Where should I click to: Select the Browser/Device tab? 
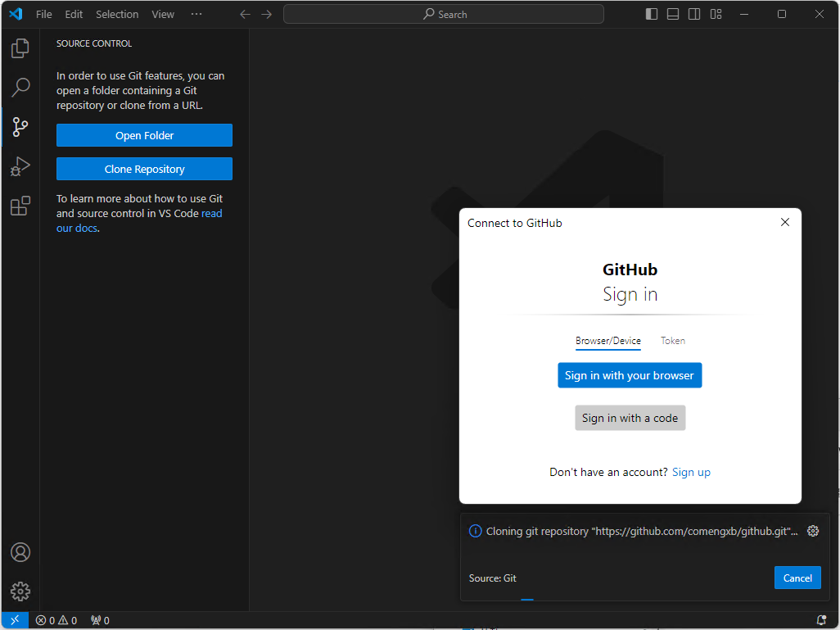[608, 341]
